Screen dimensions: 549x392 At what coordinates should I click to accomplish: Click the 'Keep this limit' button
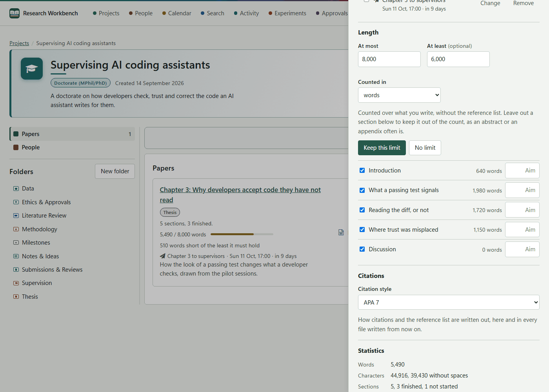[382, 148]
